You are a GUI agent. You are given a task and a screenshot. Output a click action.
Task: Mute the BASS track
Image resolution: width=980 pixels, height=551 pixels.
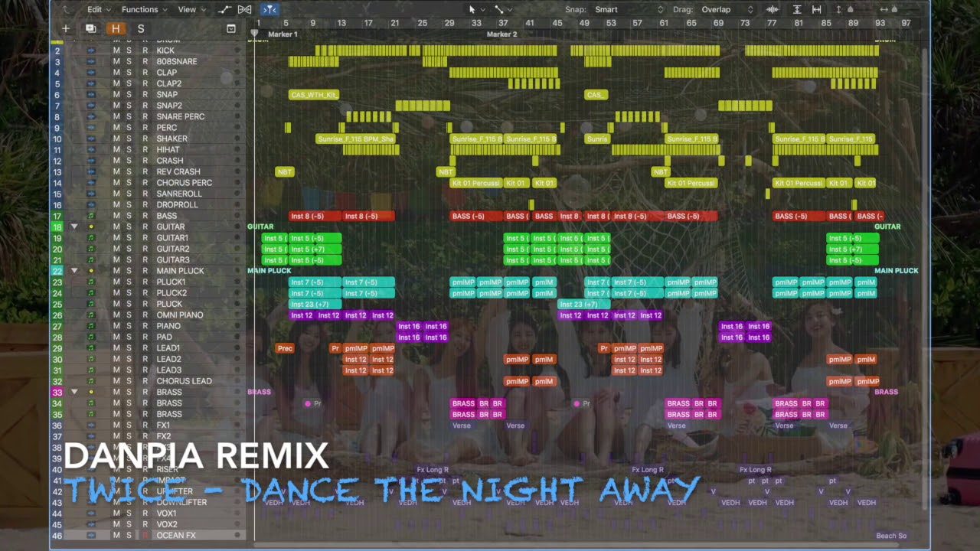[116, 216]
